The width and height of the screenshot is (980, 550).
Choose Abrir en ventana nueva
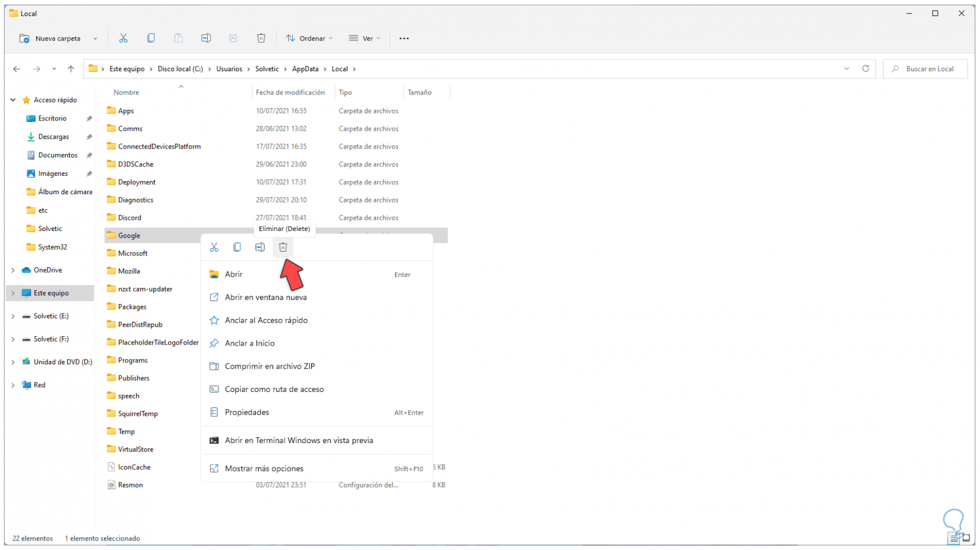(317, 297)
